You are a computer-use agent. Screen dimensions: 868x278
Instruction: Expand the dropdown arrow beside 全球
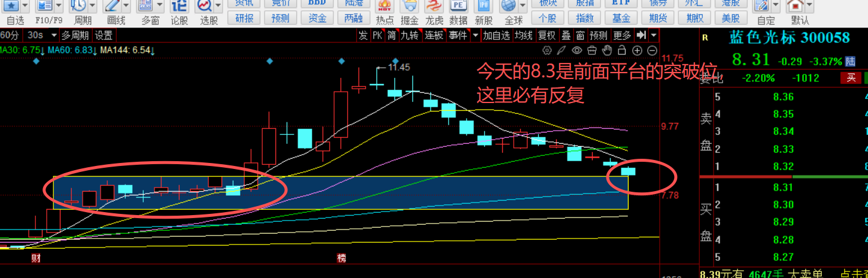point(522,5)
